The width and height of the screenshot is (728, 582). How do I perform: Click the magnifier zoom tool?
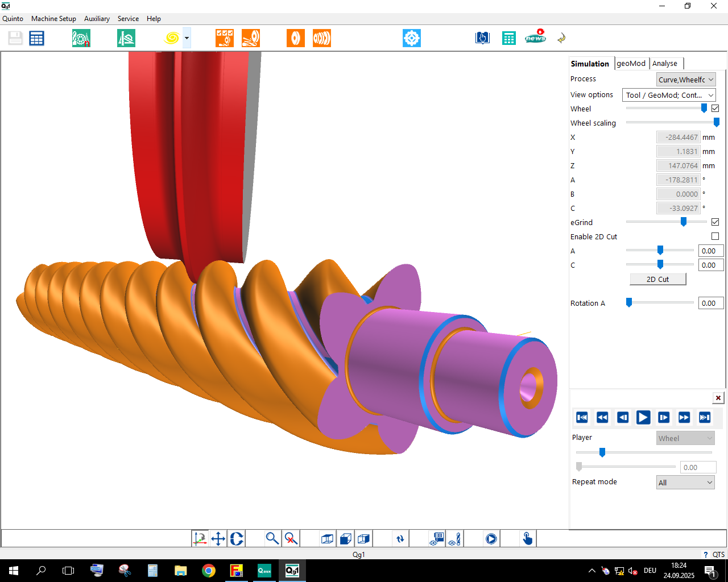click(272, 539)
